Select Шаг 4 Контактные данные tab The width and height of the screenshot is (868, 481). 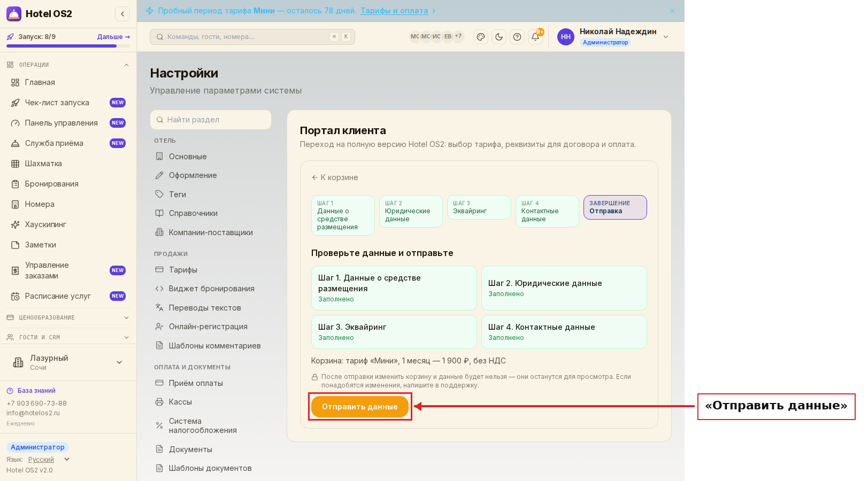point(547,211)
